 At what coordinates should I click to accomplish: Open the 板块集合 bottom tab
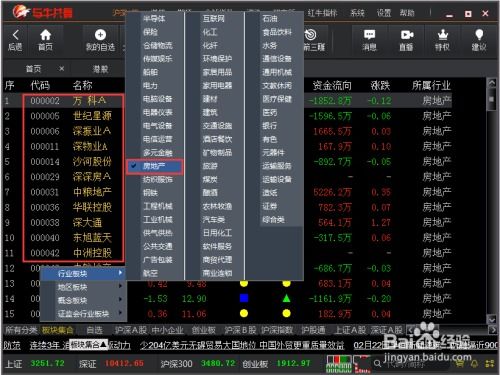(x=57, y=330)
